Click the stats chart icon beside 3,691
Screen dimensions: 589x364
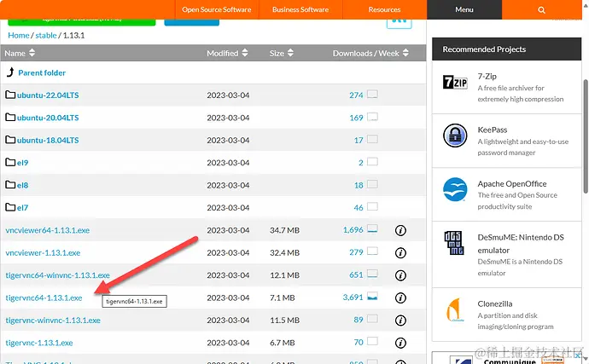click(x=372, y=297)
